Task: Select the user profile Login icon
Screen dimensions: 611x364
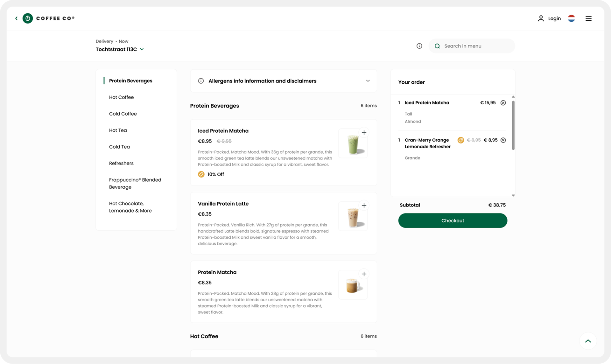Action: (x=541, y=18)
